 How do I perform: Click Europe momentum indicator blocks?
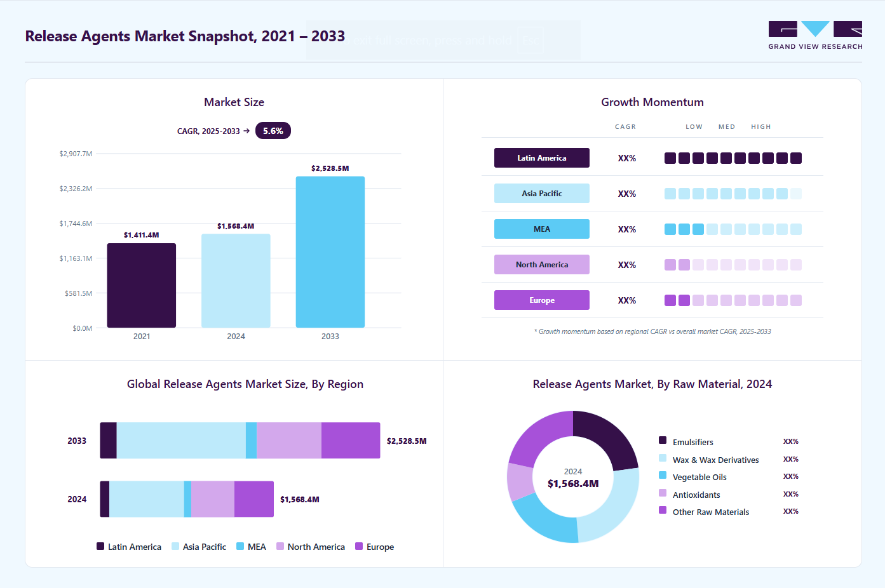(x=733, y=300)
